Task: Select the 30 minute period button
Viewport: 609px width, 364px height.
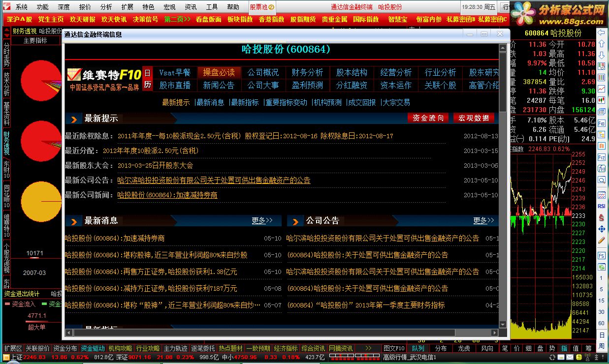Action: pyautogui.click(x=601, y=312)
